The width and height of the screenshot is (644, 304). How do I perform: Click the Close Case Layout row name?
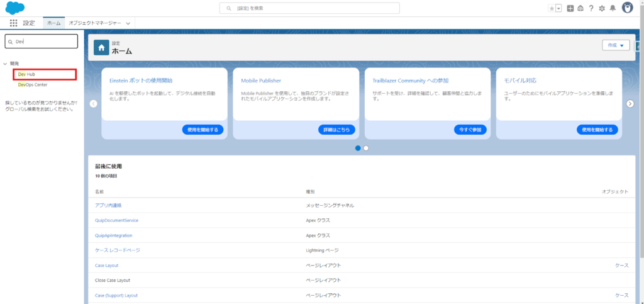tap(113, 280)
